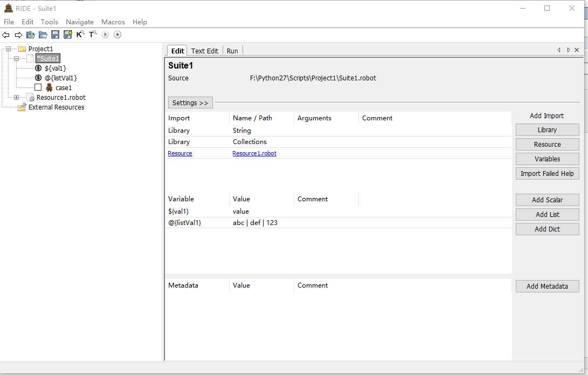The height and width of the screenshot is (375, 588).
Task: Open the Macros menu
Action: 113,22
